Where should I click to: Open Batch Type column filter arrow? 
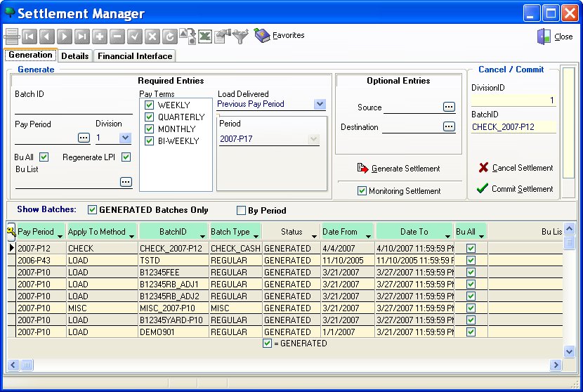(x=255, y=235)
